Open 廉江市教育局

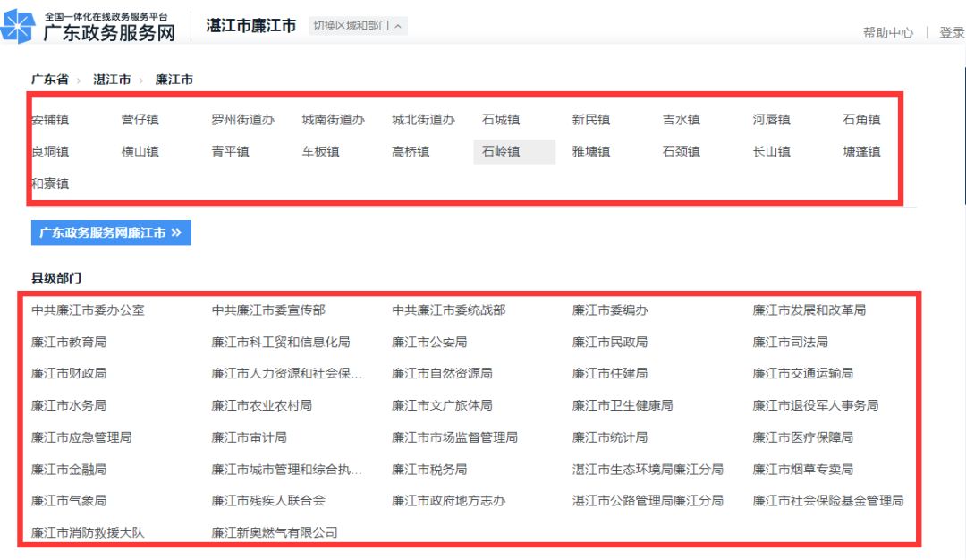coord(69,342)
